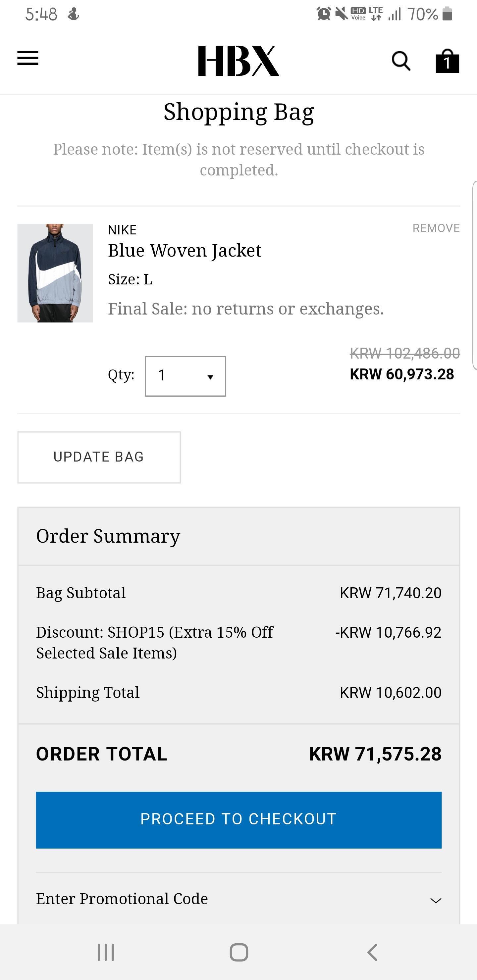Tap the search magnifier icon
This screenshot has height=980, width=477.
(401, 61)
